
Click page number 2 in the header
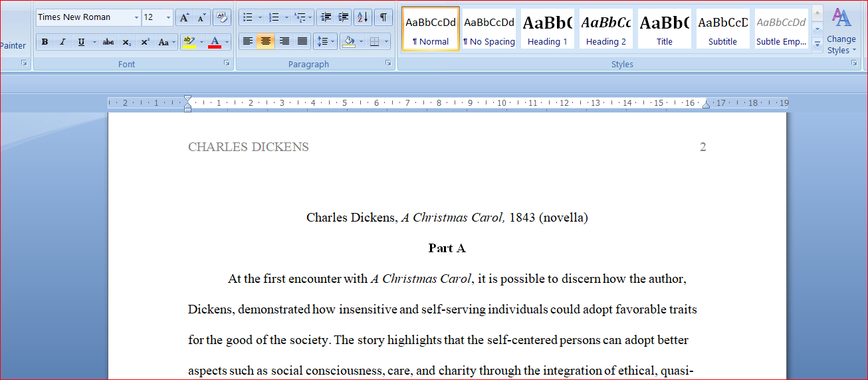point(703,147)
